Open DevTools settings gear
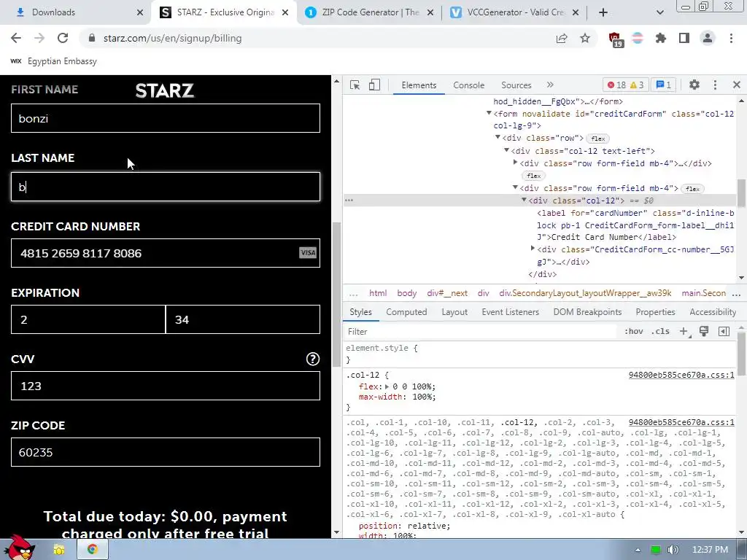The width and height of the screenshot is (747, 560). pos(694,85)
